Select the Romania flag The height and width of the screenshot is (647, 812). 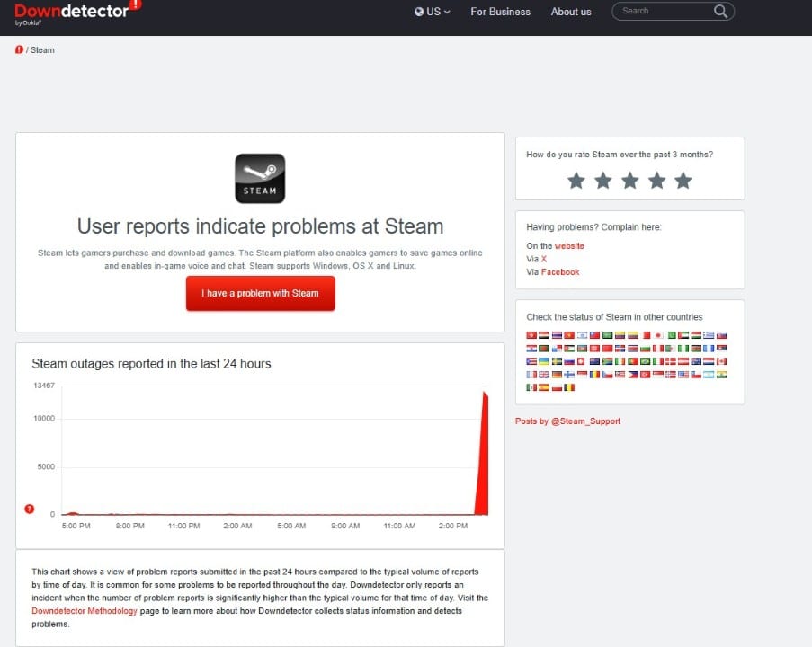(x=594, y=375)
